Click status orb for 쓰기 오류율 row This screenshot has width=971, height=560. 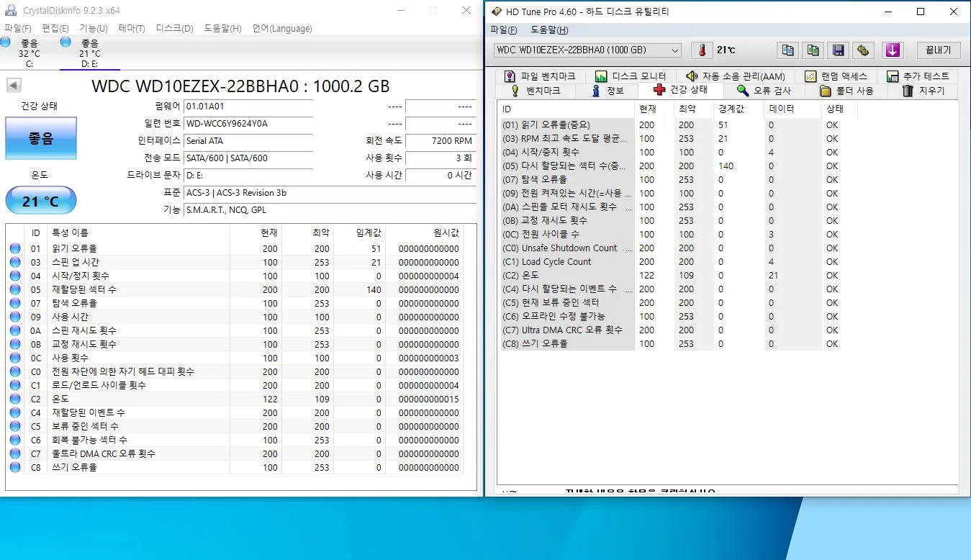15,467
